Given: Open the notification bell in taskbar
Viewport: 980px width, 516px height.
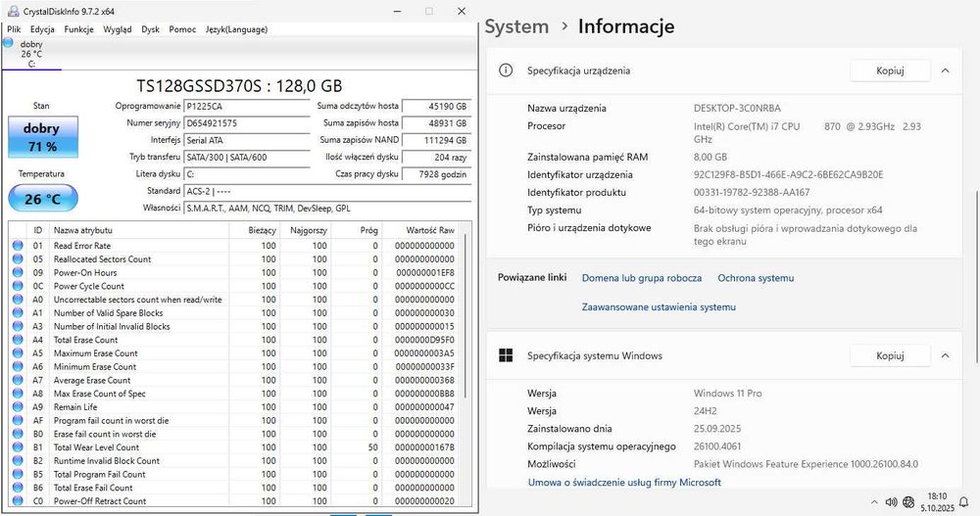Looking at the screenshot, I should tap(962, 501).
